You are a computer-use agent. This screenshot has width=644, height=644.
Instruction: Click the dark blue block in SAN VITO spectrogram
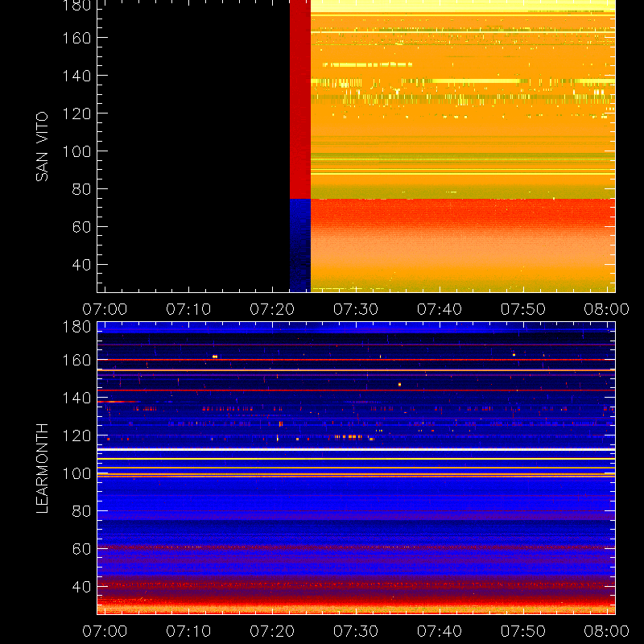(x=300, y=246)
